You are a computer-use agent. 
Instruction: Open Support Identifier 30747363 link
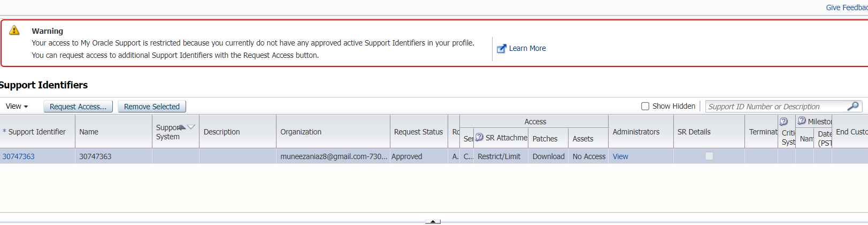18,156
